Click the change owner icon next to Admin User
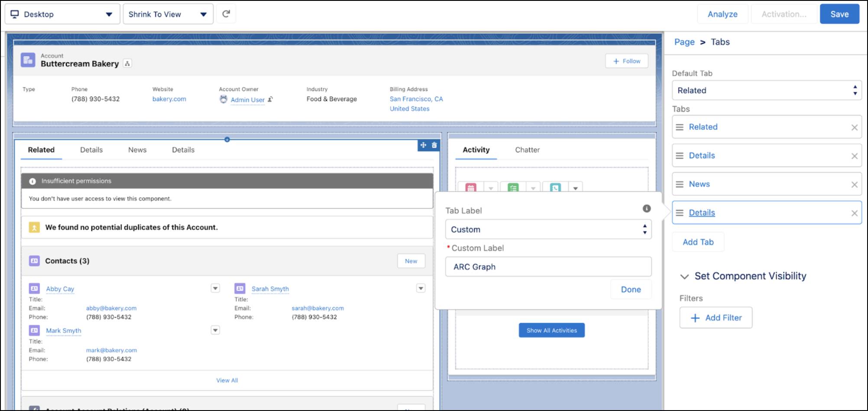868x411 pixels. pyautogui.click(x=271, y=100)
